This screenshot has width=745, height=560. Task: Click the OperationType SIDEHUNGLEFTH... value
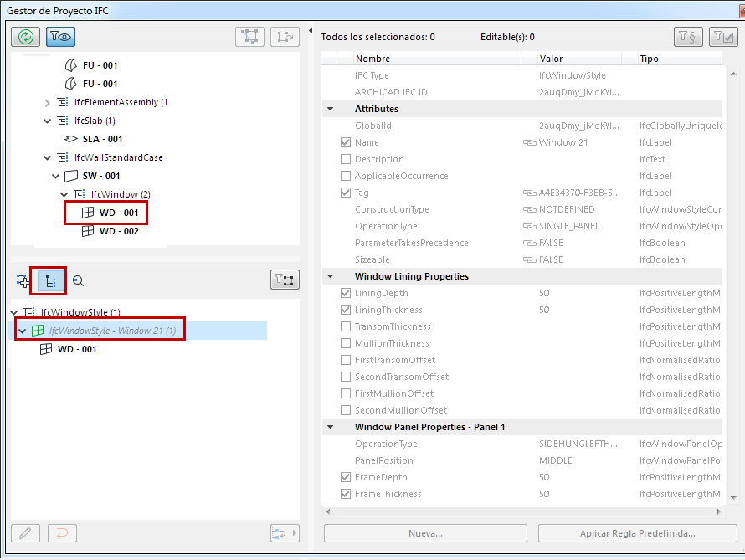coord(578,444)
